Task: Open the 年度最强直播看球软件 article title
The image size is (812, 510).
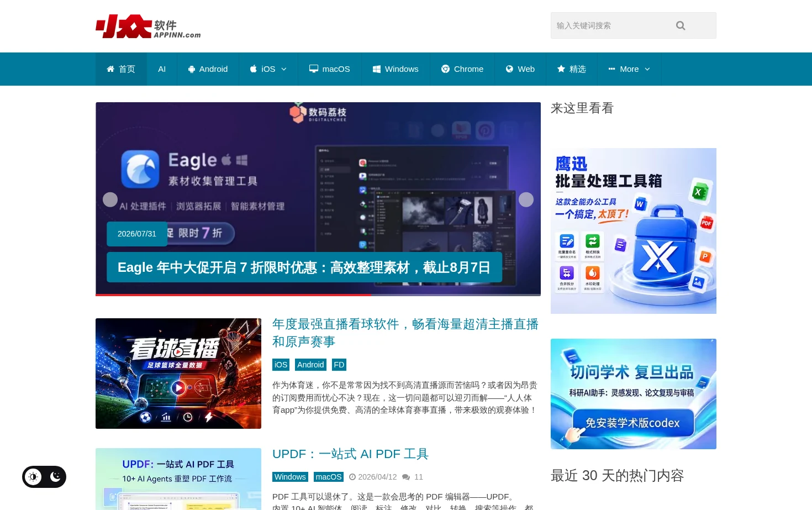Action: tap(405, 333)
